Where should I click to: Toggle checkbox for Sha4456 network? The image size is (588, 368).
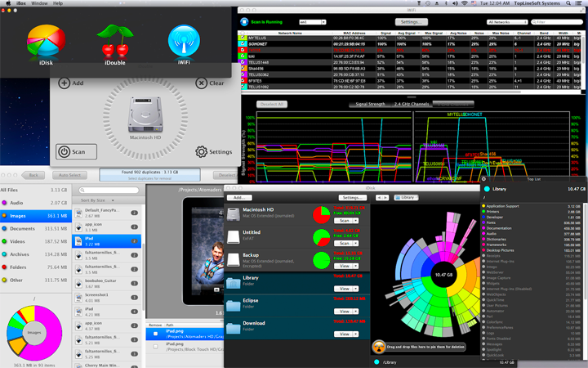[x=243, y=69]
